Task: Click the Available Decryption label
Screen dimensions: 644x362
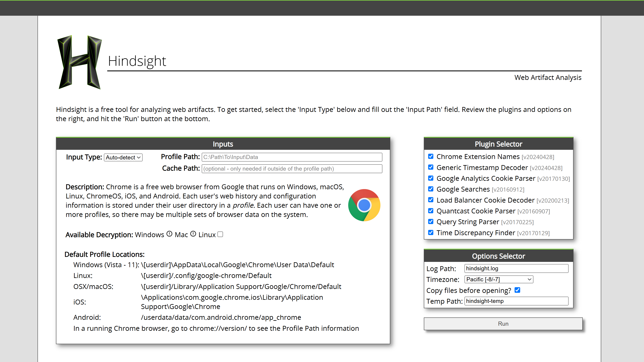Action: (x=99, y=235)
